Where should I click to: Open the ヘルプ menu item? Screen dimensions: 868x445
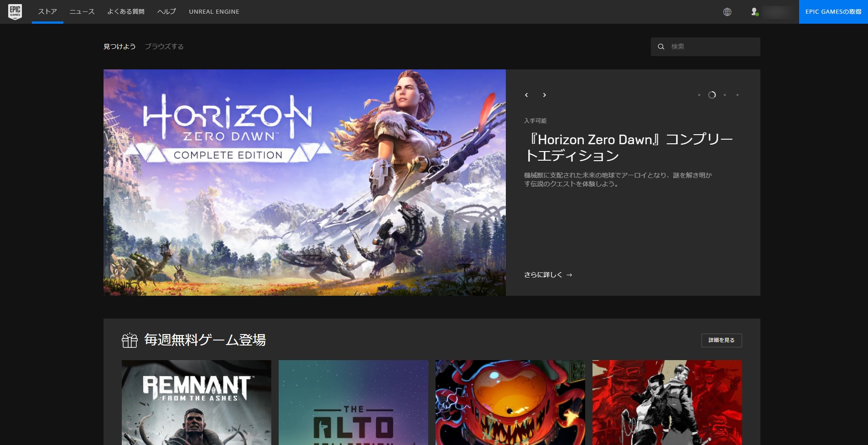click(166, 12)
